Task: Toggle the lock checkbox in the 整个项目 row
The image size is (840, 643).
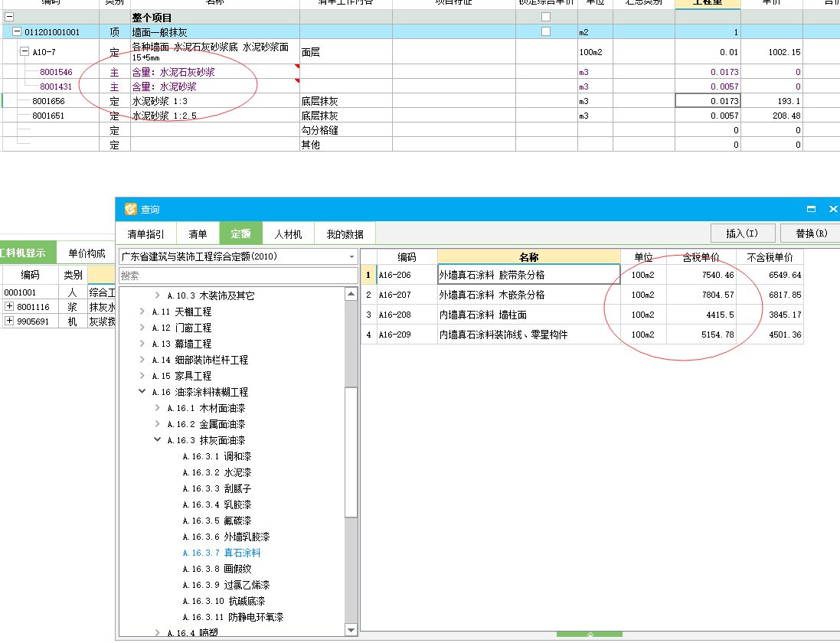Action: [546, 17]
